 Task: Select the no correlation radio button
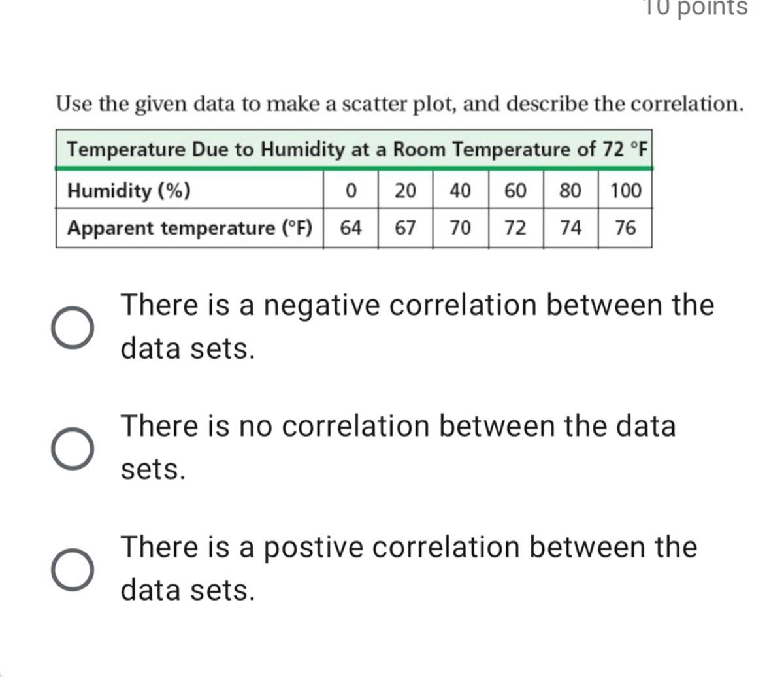[72, 448]
